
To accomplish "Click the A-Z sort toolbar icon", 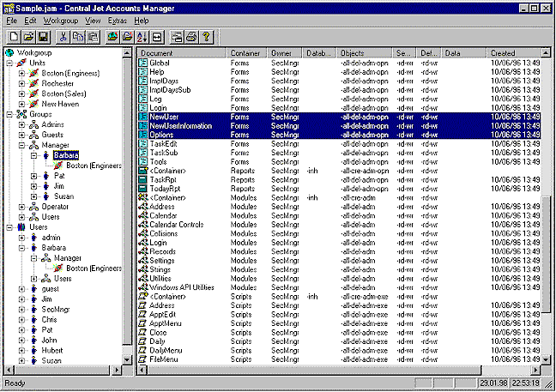I will 142,37.
